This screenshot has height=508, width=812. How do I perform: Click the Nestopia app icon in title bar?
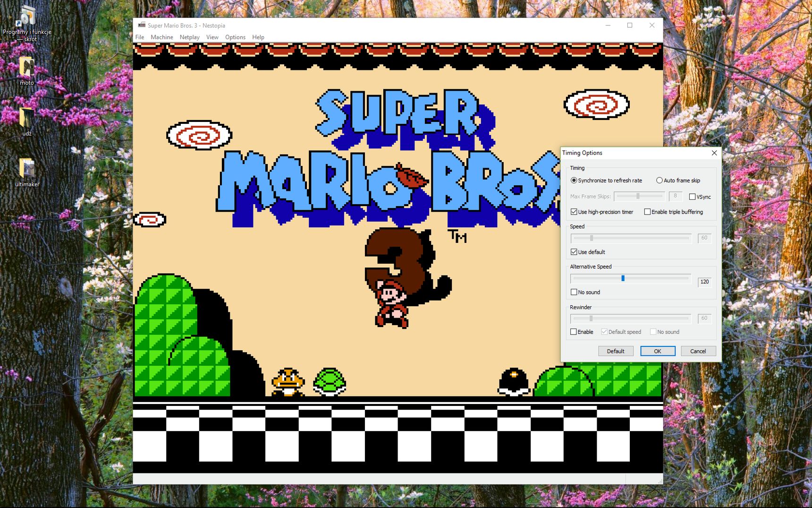(142, 25)
